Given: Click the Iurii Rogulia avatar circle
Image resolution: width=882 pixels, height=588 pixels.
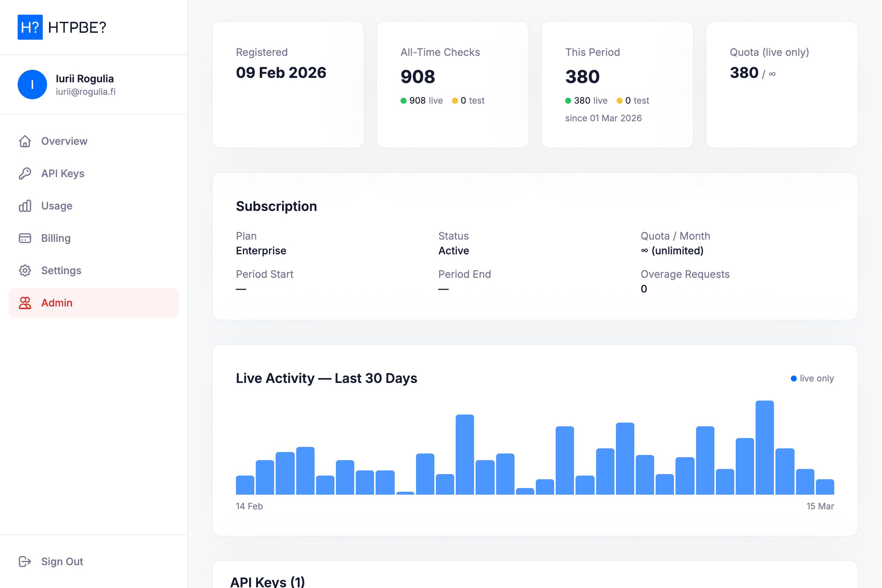Looking at the screenshot, I should point(32,85).
